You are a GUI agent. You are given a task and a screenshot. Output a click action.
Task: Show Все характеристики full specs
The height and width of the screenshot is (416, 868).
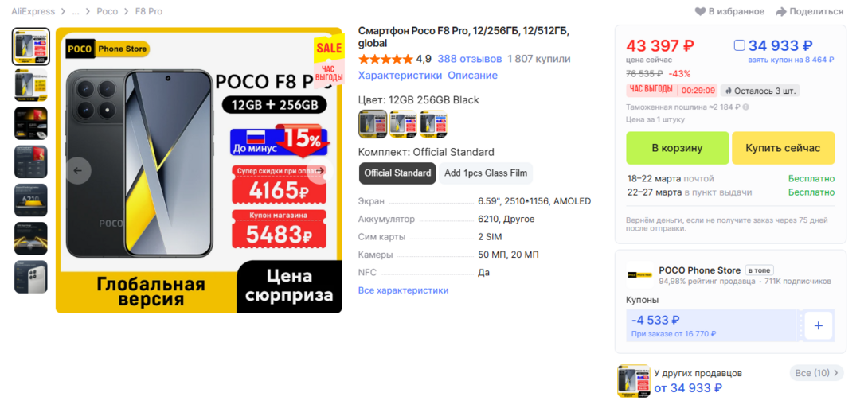tap(403, 290)
